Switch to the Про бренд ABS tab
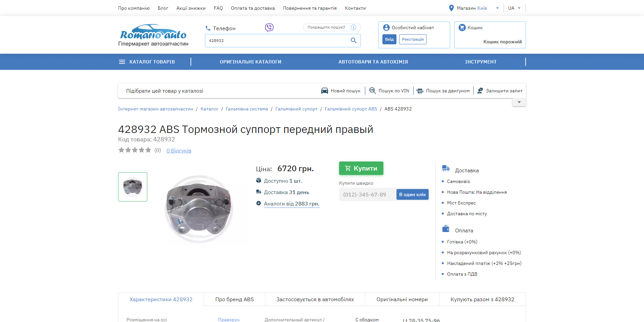This screenshot has height=322, width=644. tap(234, 299)
